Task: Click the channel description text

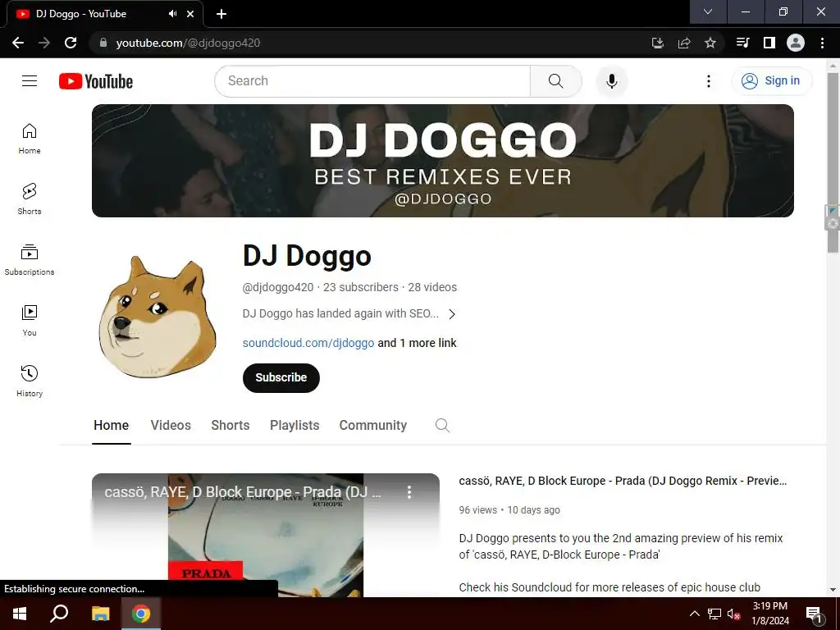Action: click(340, 313)
